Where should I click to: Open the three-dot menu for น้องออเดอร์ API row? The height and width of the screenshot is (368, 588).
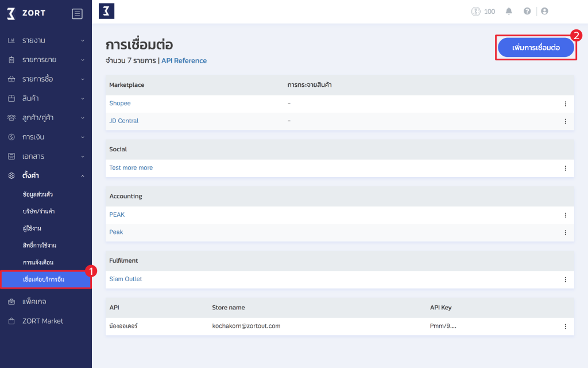click(566, 327)
